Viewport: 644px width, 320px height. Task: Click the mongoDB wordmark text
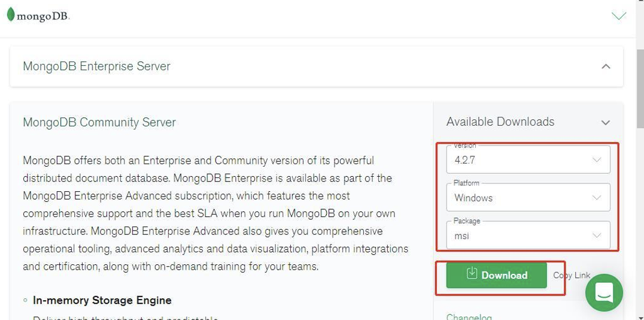(x=43, y=16)
